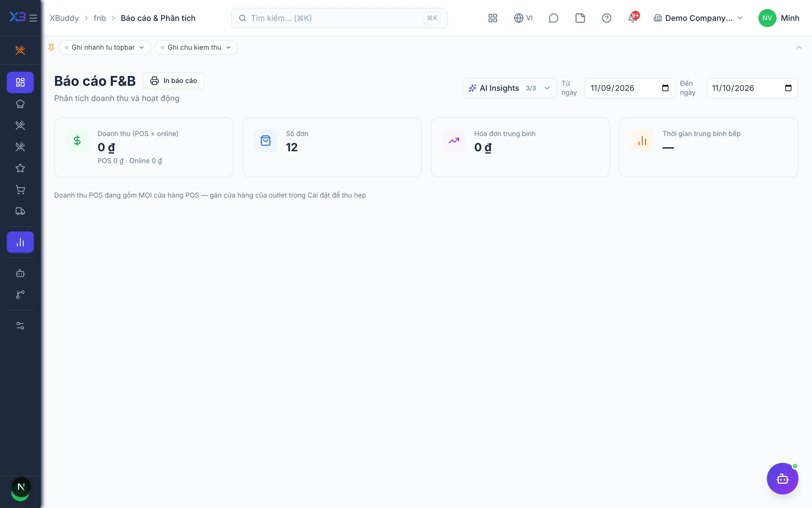Click the pin icon on notes bar
The width and height of the screenshot is (812, 508).
51,47
